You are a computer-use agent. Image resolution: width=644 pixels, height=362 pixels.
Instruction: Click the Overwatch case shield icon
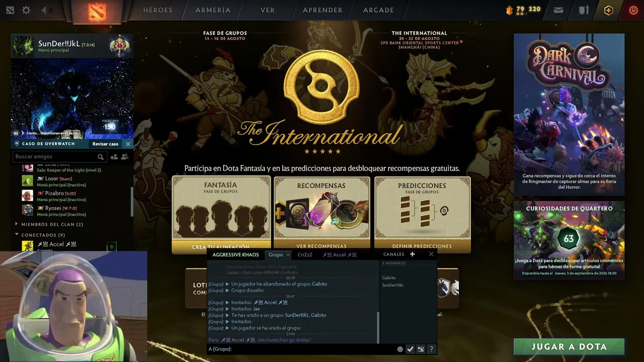pos(17,144)
